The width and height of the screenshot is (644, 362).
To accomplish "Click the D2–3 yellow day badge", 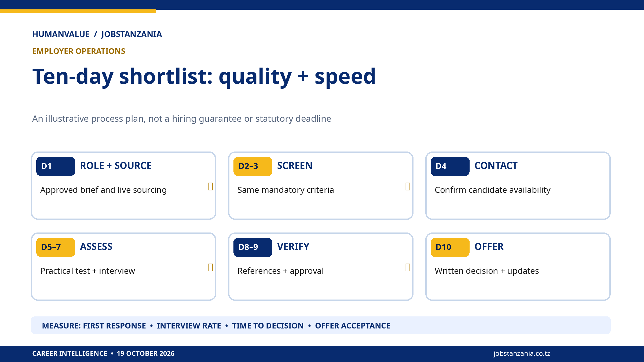I will pos(253,166).
